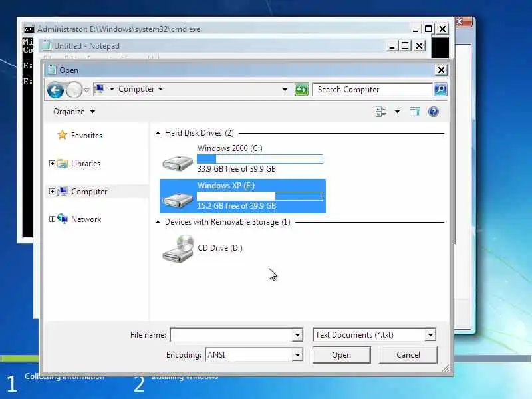
Task: Click Devices with Removable Storage (1) header
Action: (227, 222)
